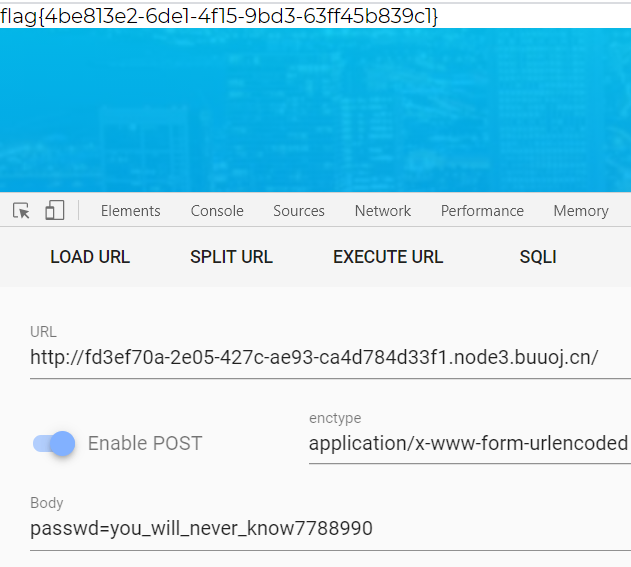Toggle the device toolbar icon
Screen dimensions: 631x567
(x=54, y=210)
